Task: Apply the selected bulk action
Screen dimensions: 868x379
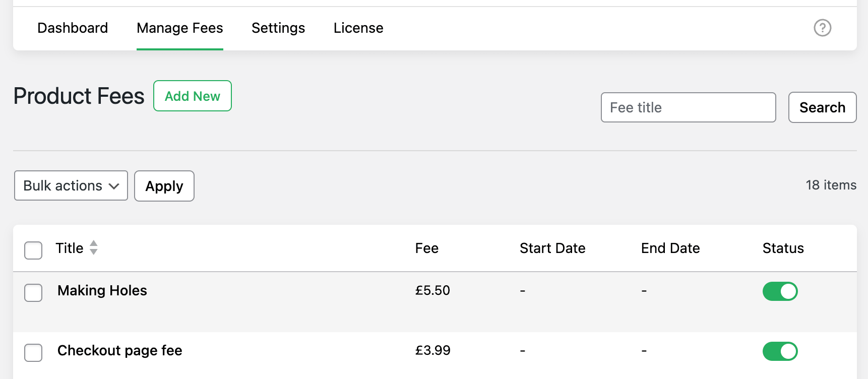Action: click(x=164, y=186)
